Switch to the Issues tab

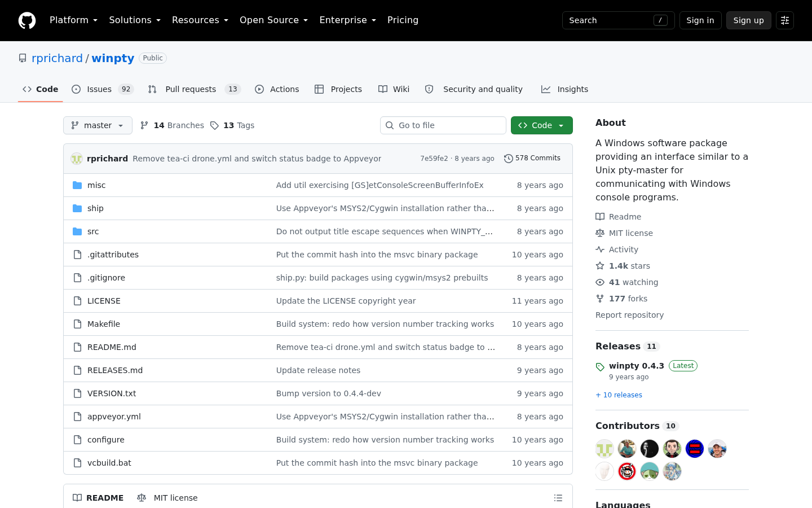[x=103, y=89]
